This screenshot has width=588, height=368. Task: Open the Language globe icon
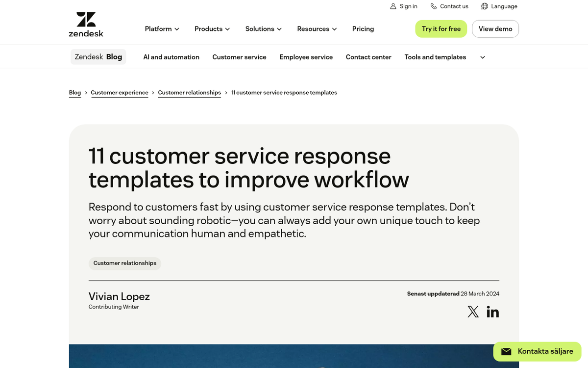[484, 6]
